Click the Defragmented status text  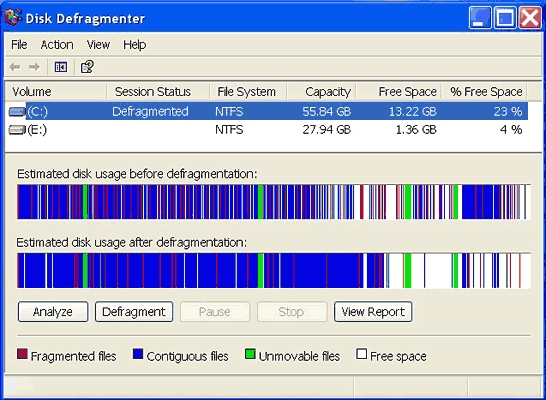tap(150, 111)
